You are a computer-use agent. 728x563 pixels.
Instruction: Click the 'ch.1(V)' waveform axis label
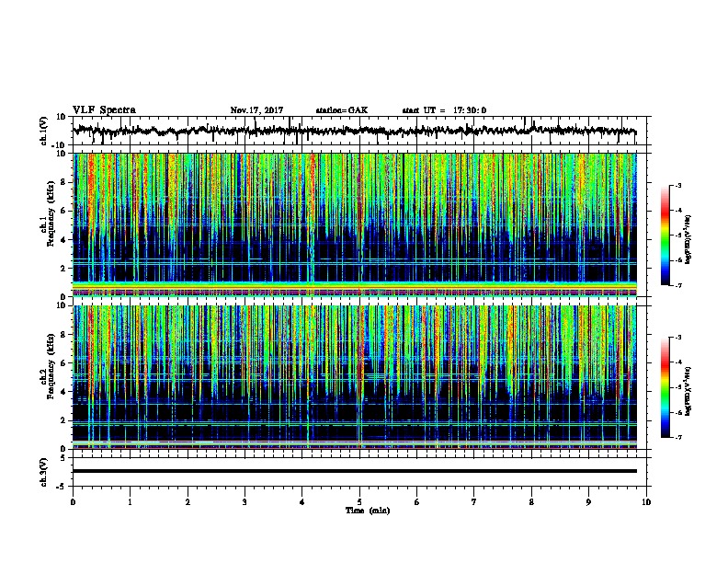click(x=44, y=131)
